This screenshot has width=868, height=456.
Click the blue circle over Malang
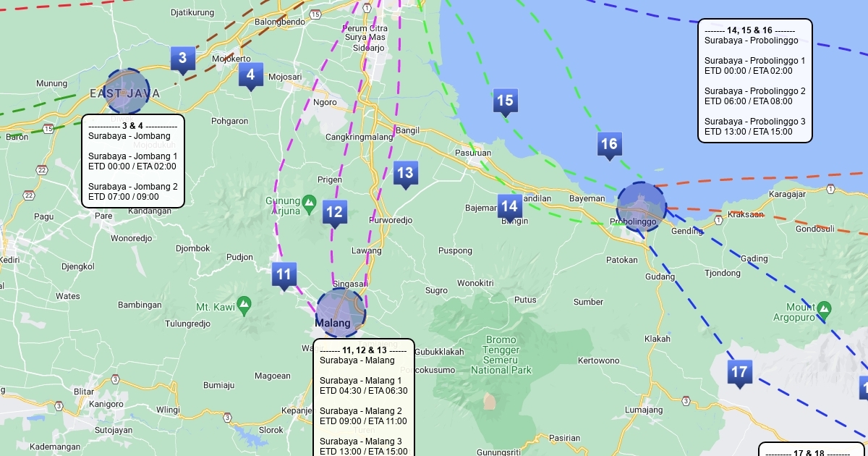341,313
